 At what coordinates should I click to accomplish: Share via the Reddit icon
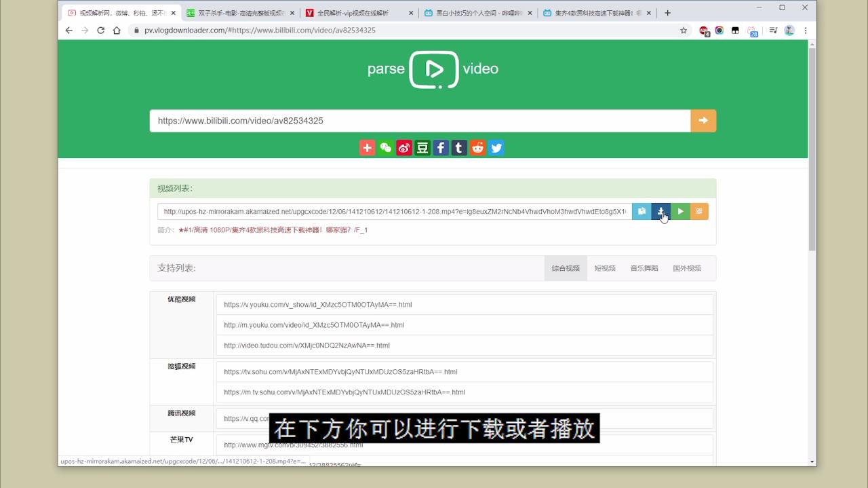pos(477,148)
